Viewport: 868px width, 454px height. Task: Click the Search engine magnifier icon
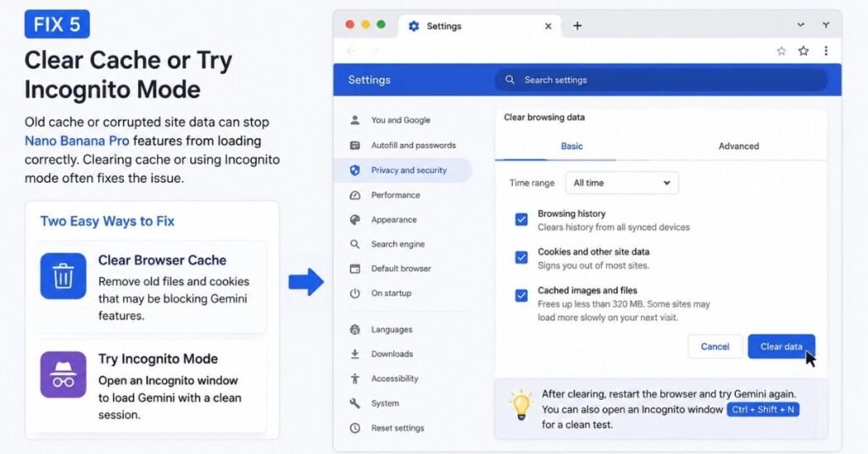(355, 244)
